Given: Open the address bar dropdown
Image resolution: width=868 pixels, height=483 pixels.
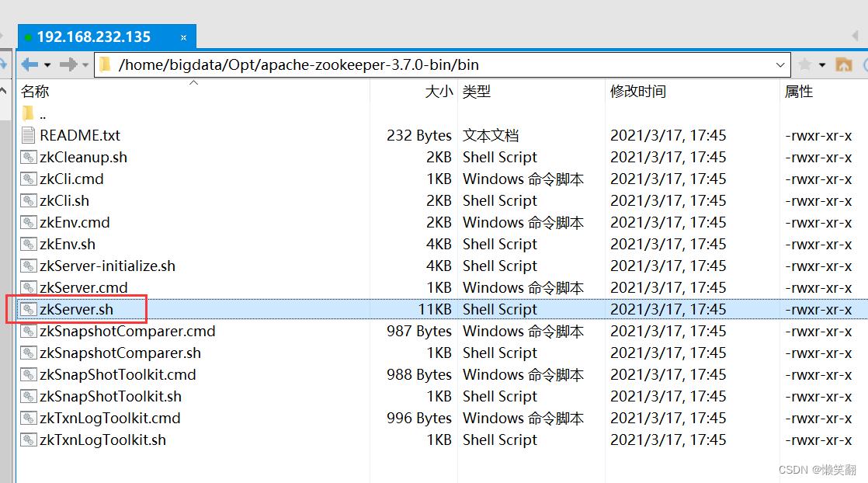Looking at the screenshot, I should [x=781, y=64].
